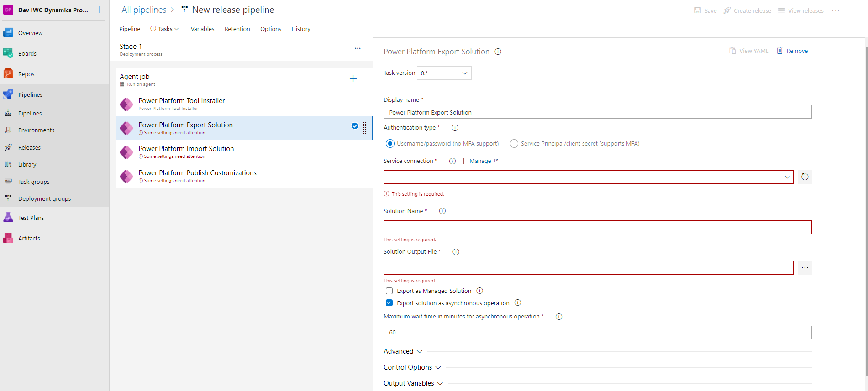Screen dimensions: 868x391
Task: Open the Artifacts icon
Action: tap(8, 238)
